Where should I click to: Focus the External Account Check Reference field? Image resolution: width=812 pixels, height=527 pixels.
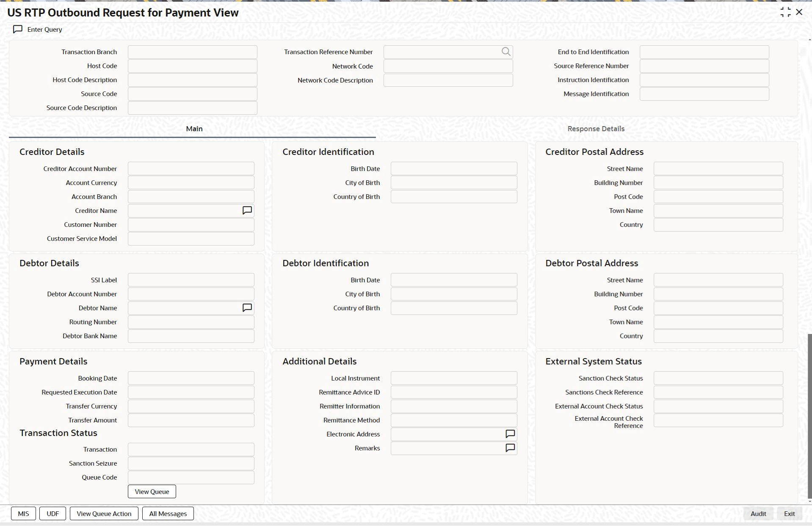coord(718,420)
